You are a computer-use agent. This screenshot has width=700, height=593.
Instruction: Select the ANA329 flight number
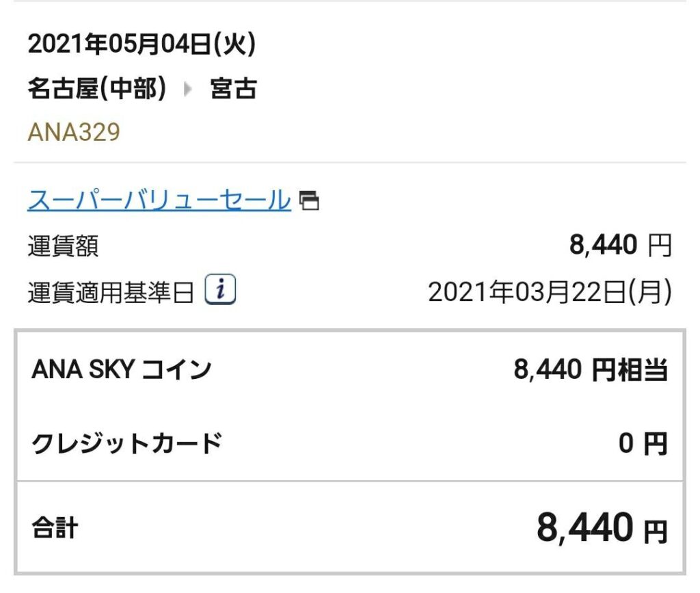(74, 132)
